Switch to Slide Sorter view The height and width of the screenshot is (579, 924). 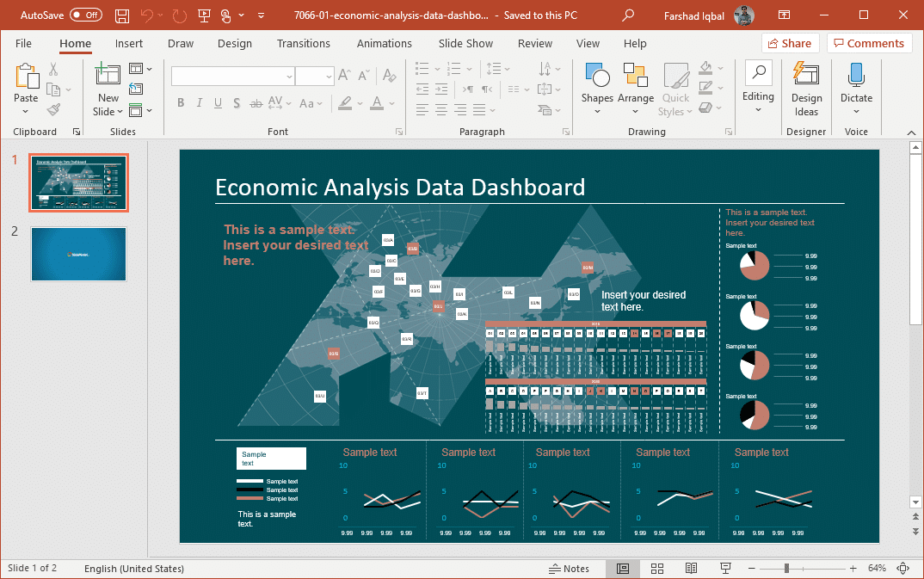click(656, 569)
